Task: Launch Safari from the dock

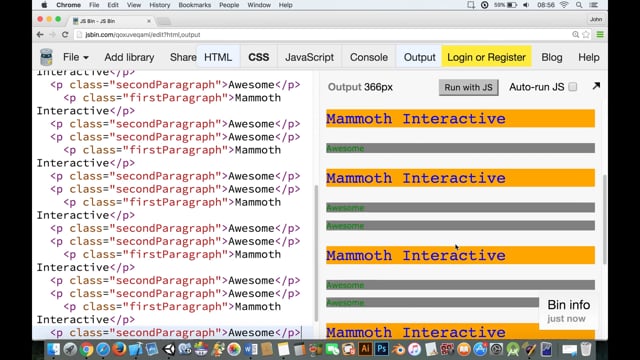Action: pos(103,349)
